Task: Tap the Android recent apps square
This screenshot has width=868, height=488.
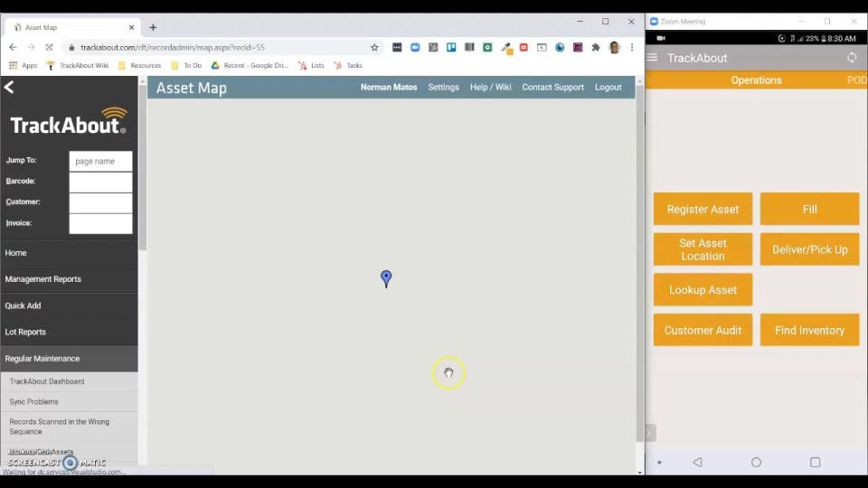Action: [x=815, y=462]
